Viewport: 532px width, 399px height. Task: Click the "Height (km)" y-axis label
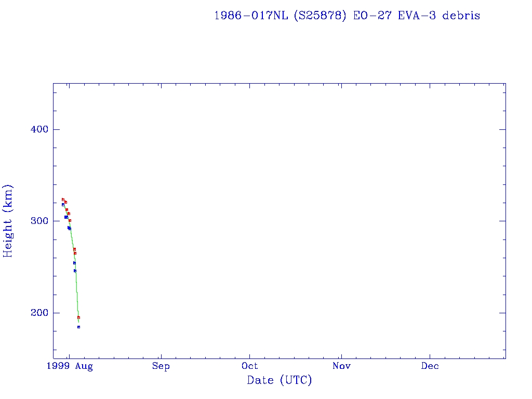pos(8,221)
